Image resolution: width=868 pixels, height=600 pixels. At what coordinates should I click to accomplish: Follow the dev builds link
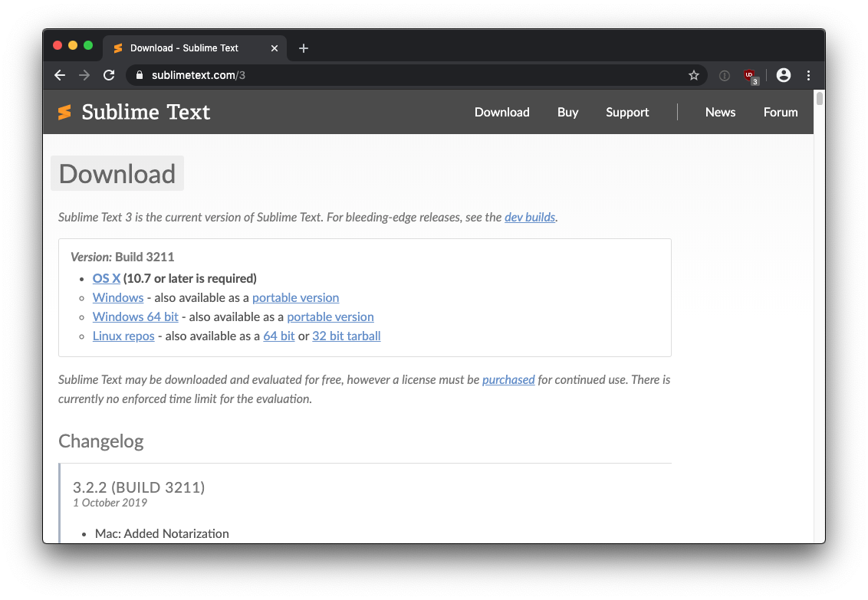tap(530, 218)
